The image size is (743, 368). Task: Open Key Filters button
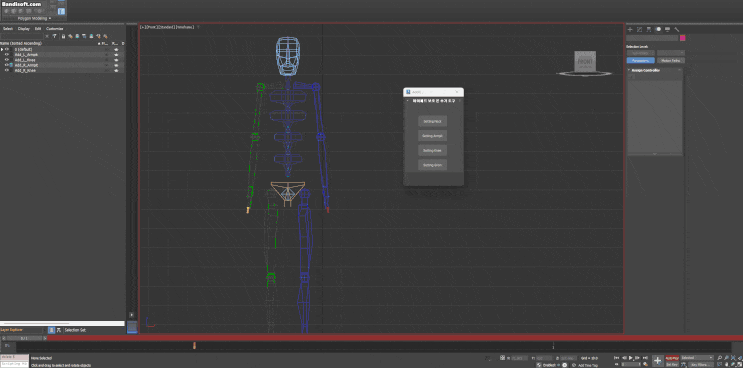click(x=701, y=364)
